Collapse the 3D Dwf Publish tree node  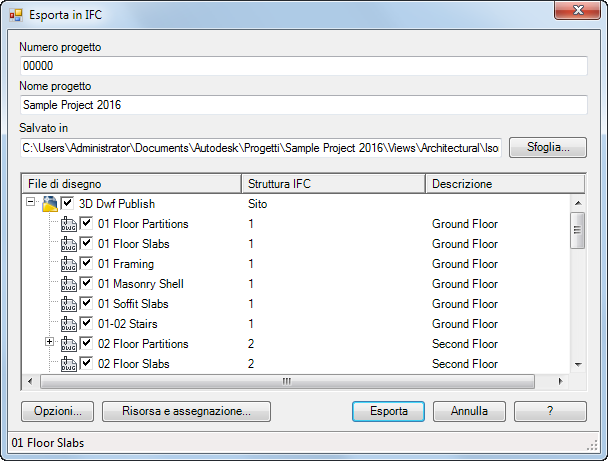click(x=31, y=203)
